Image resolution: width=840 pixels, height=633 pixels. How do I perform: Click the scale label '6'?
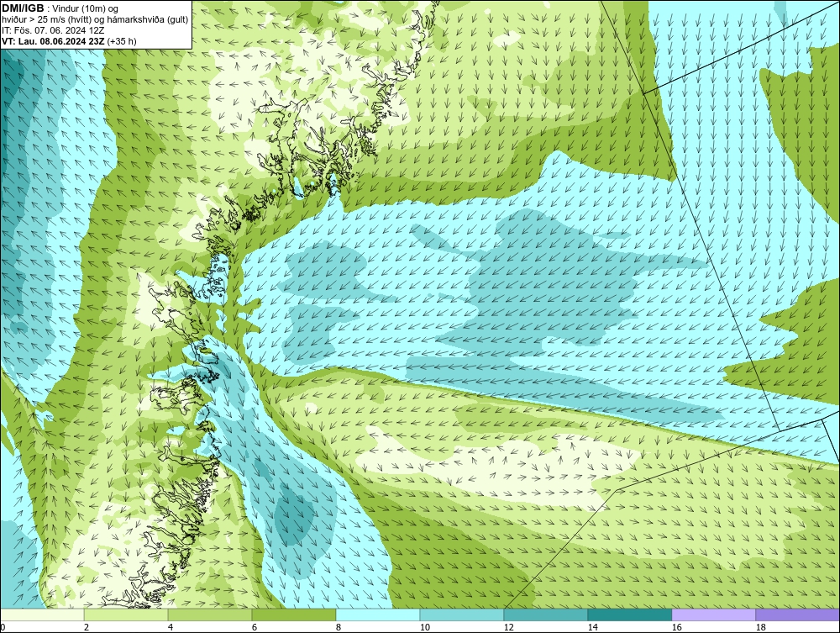(255, 627)
